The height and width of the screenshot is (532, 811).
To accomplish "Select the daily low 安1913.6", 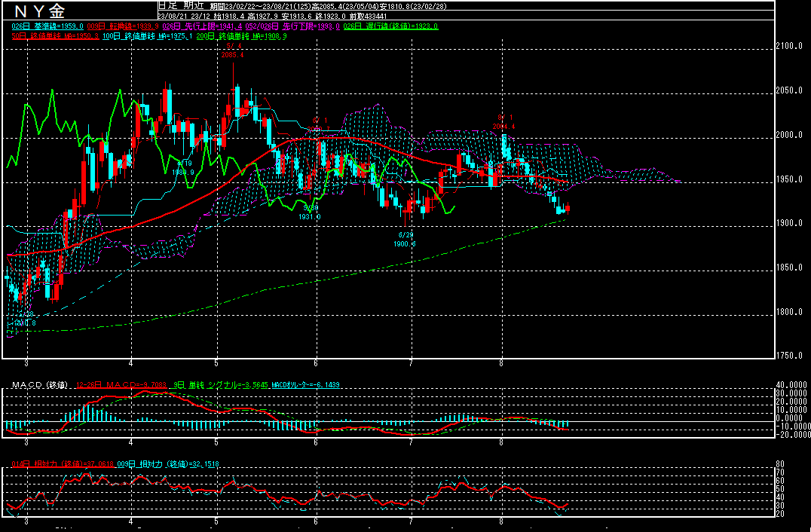I will [296, 16].
